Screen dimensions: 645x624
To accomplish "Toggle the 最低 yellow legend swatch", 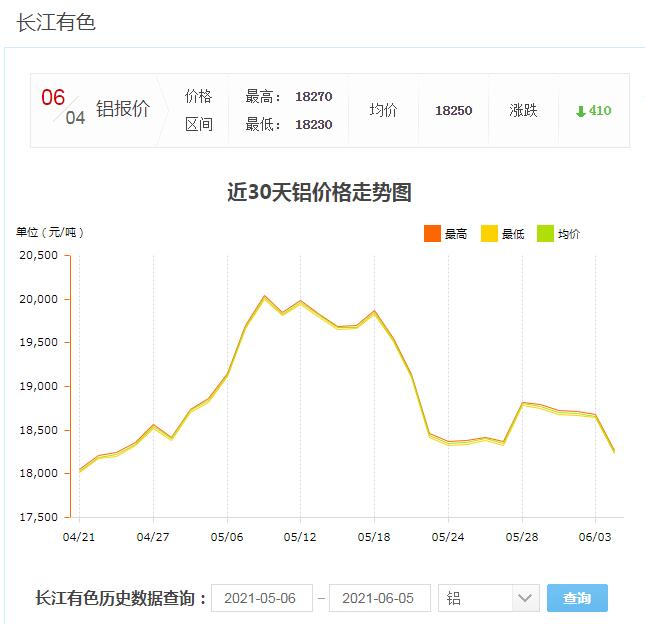I will (x=489, y=234).
